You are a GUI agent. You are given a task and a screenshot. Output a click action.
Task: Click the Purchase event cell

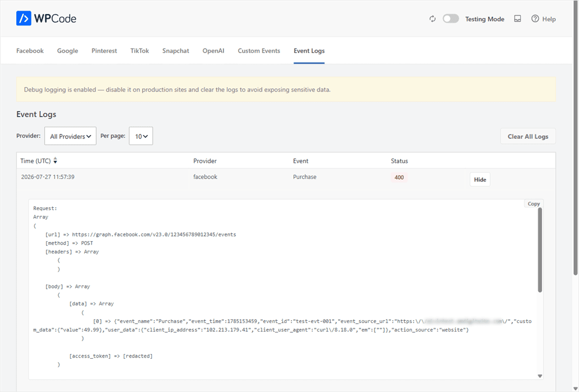coord(305,177)
